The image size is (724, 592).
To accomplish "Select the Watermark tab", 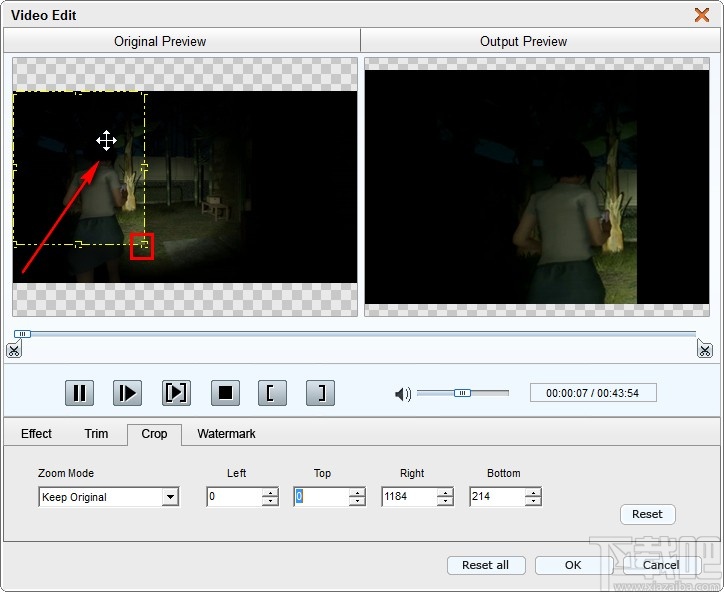I will [226, 434].
